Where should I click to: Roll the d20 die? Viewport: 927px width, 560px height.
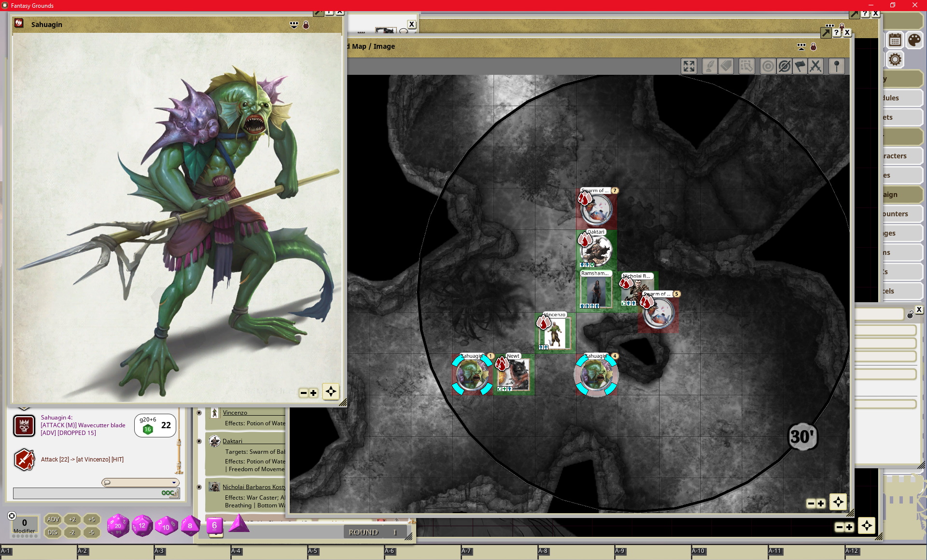(x=118, y=526)
